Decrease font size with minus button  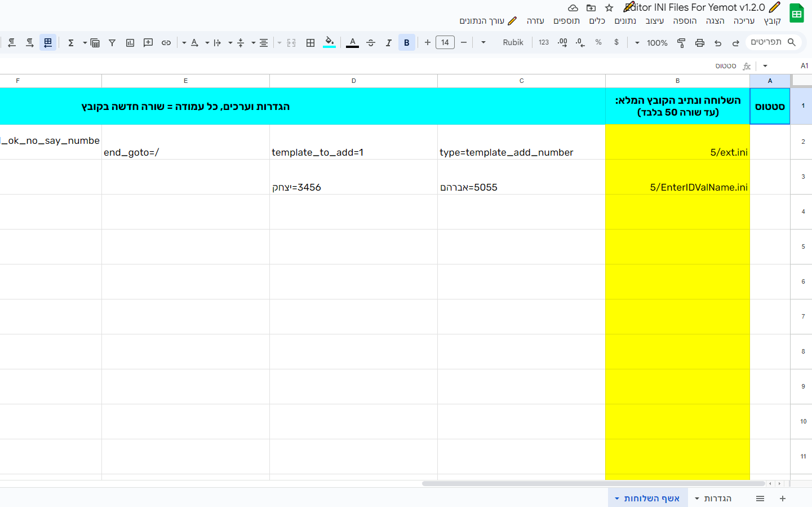tap(464, 42)
